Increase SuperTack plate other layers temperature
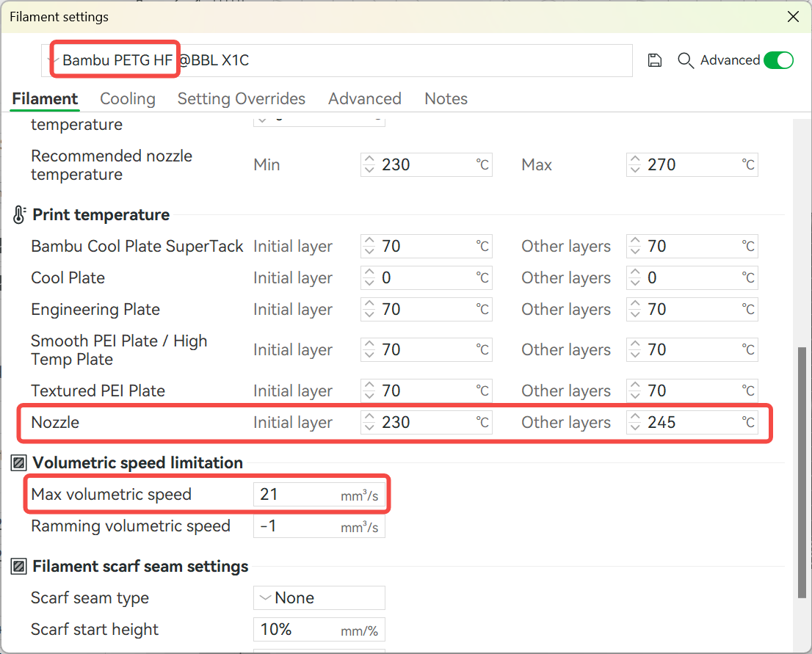The image size is (812, 654). click(635, 240)
